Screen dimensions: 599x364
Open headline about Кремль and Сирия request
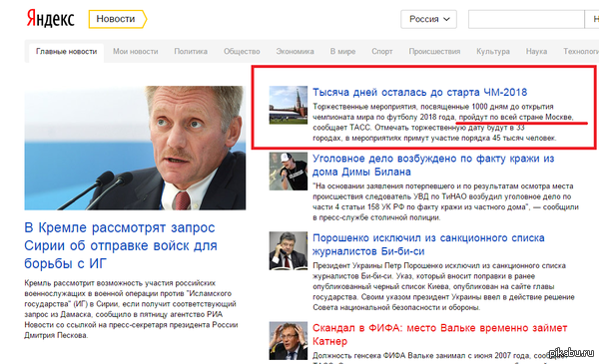121,245
